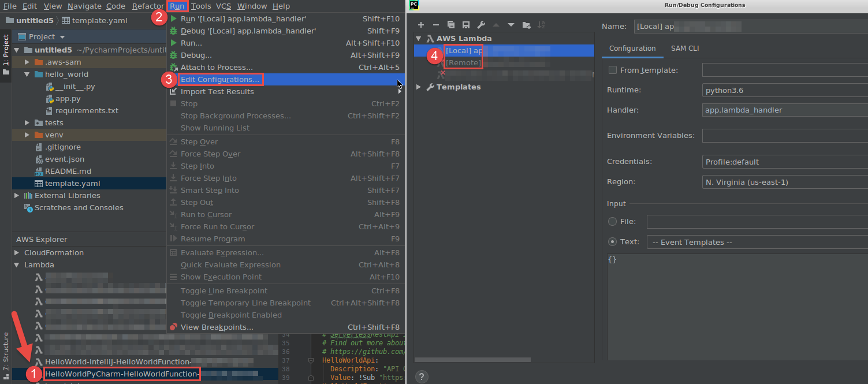The height and width of the screenshot is (384, 868).
Task: Move the configuration down the list
Action: coord(511,25)
